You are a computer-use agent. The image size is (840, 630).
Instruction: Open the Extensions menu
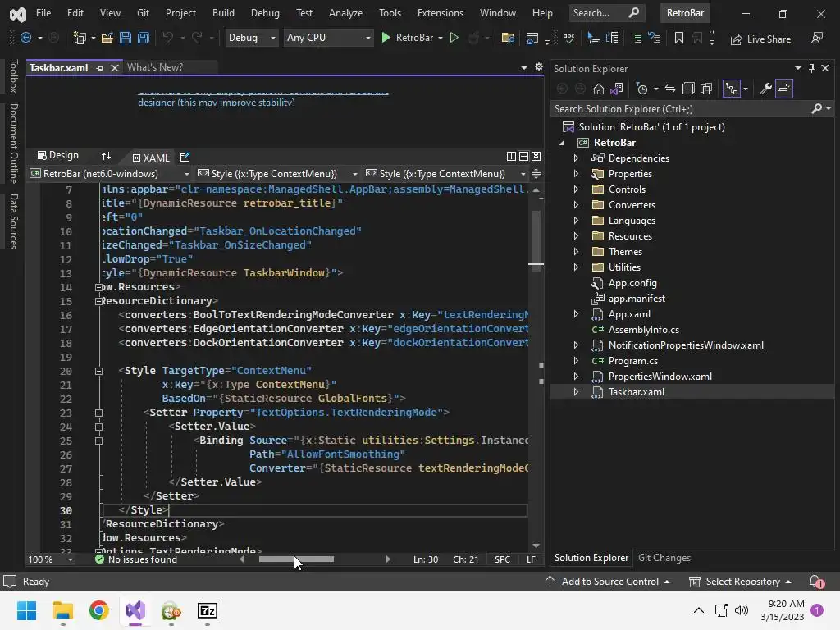click(441, 13)
